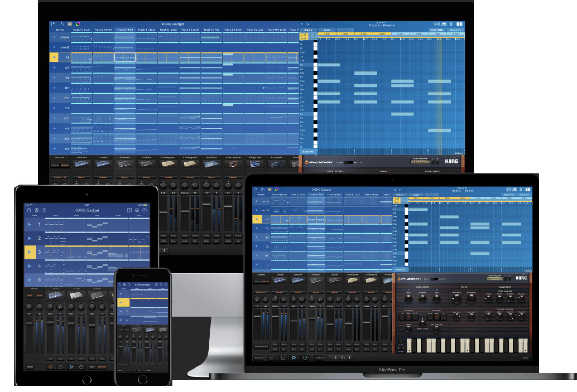This screenshot has width=577, height=392.
Task: Click the Function button on the MacBook
Action: pos(258,358)
